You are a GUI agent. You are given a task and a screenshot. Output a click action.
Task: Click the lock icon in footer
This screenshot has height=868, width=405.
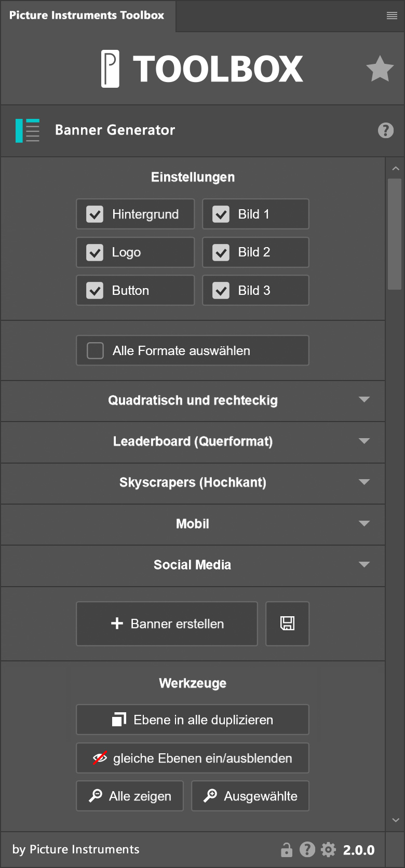point(286,850)
